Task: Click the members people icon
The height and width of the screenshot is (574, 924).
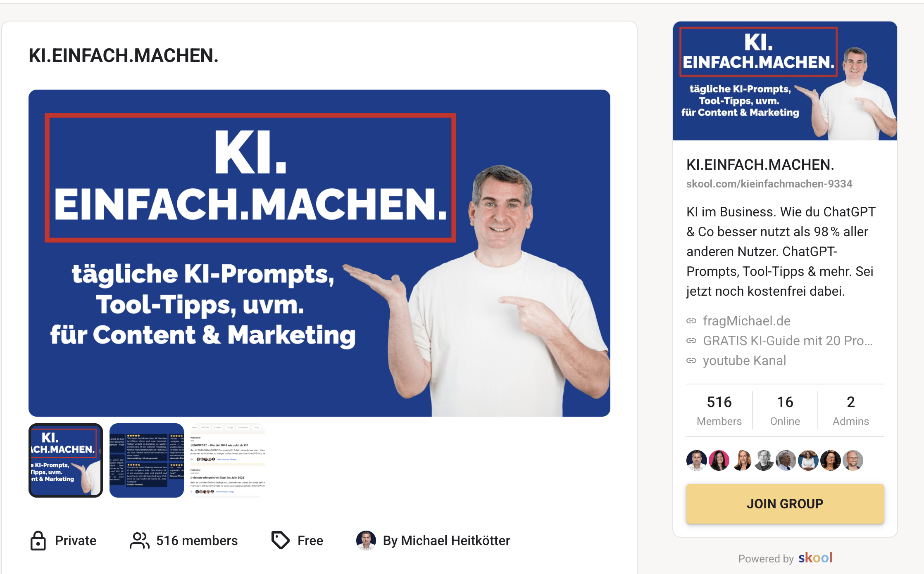Action: [x=139, y=541]
